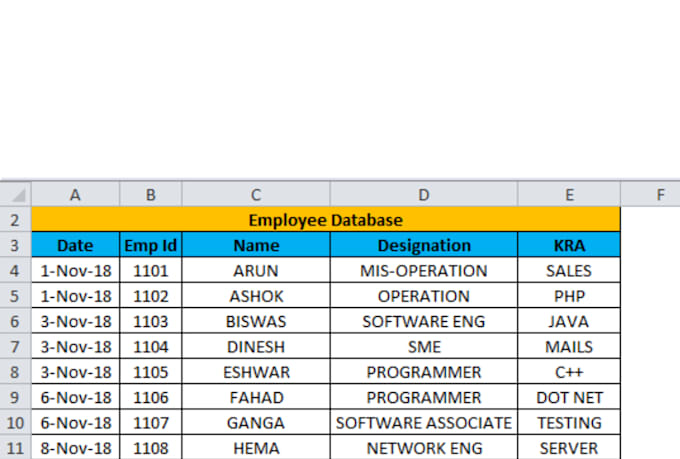680x459 pixels.
Task: Select the date cell in GANGA's row
Action: (75, 422)
